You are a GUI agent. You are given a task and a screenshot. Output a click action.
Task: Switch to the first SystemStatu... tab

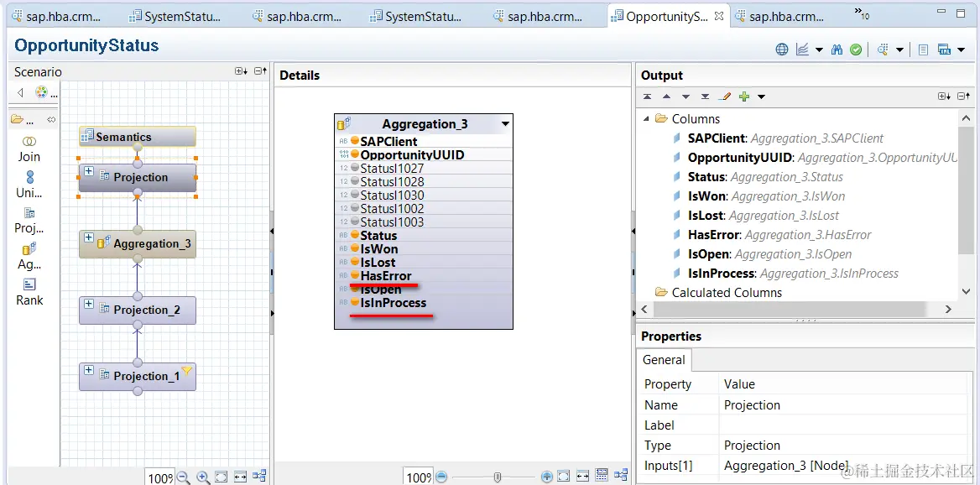point(175,17)
